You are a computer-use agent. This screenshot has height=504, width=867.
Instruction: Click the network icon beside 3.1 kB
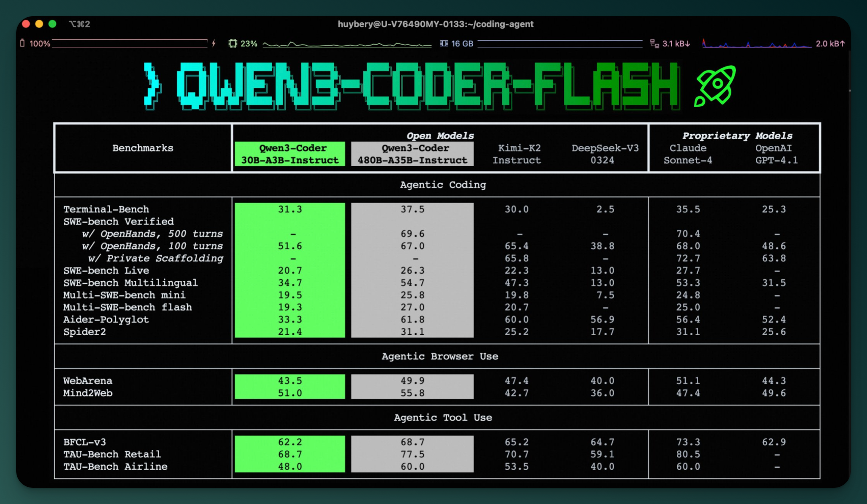[x=654, y=44]
